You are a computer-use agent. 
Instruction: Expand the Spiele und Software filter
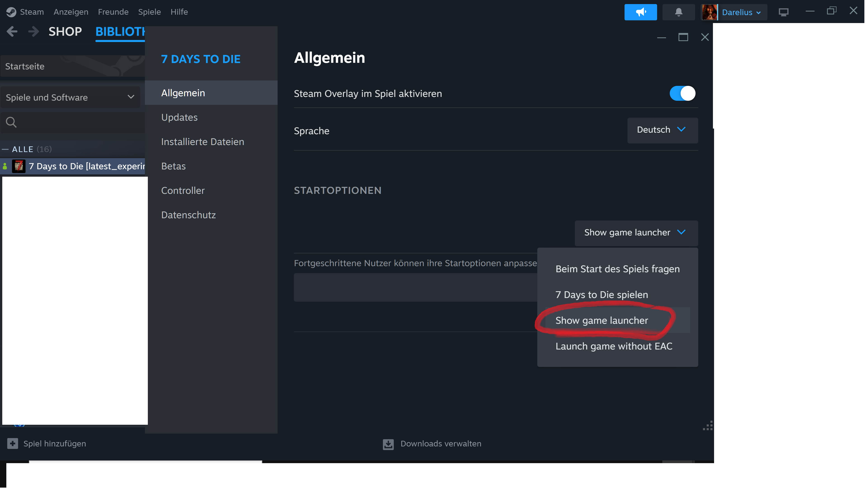pos(70,97)
